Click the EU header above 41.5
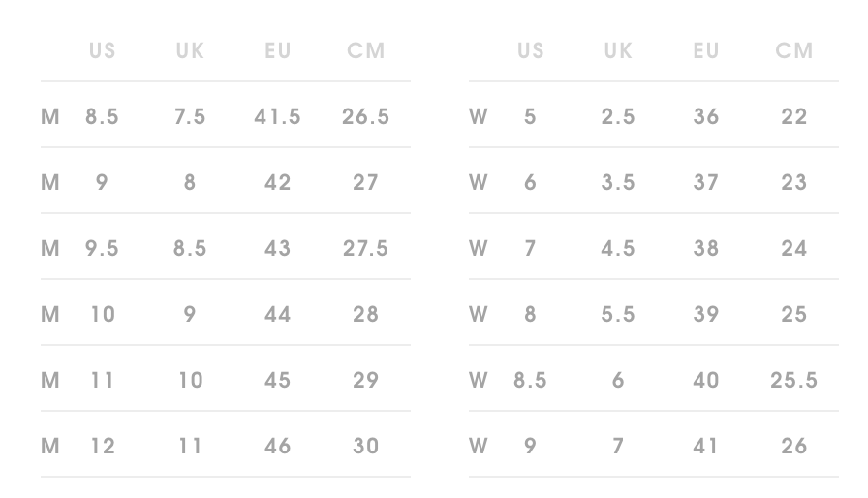The width and height of the screenshot is (868, 498). 277,50
